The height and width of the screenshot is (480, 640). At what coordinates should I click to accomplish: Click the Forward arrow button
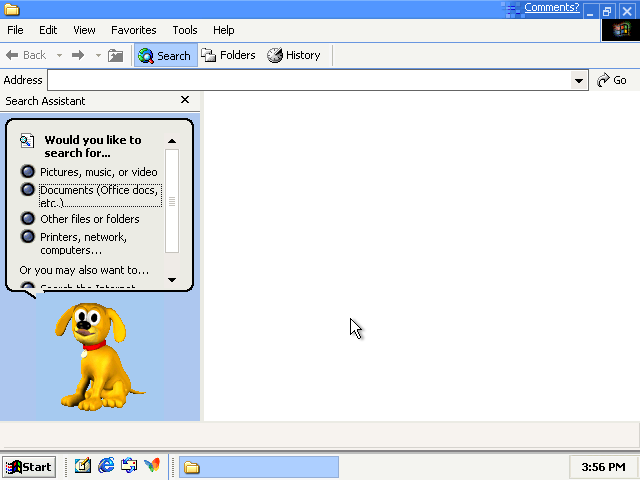[78, 55]
